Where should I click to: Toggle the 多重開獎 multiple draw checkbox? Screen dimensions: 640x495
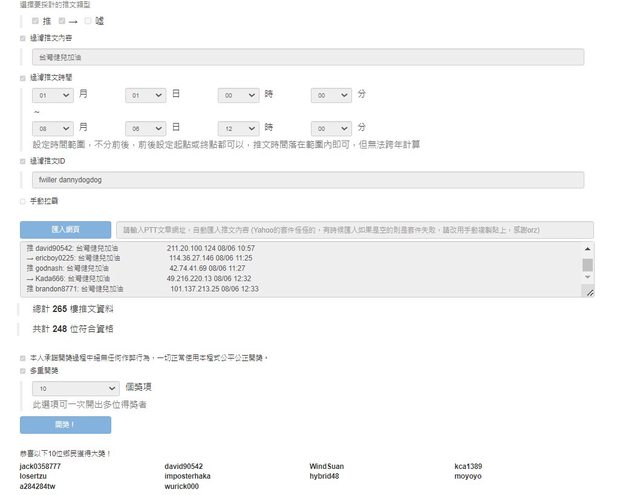[x=24, y=370]
